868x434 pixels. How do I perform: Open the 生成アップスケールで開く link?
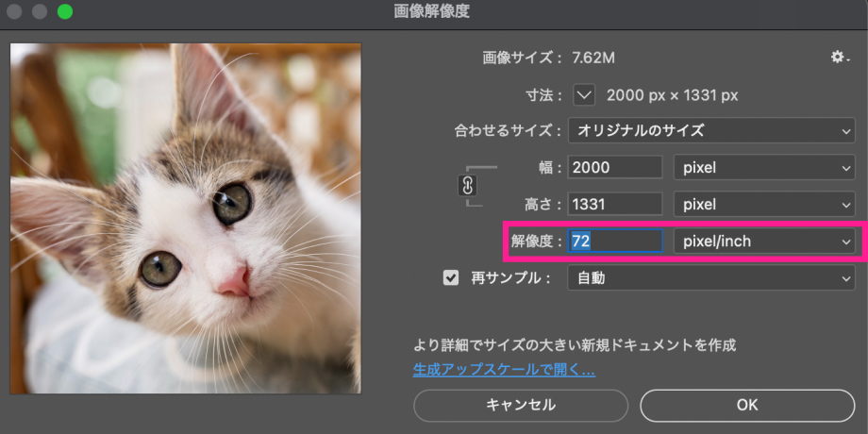(x=504, y=370)
